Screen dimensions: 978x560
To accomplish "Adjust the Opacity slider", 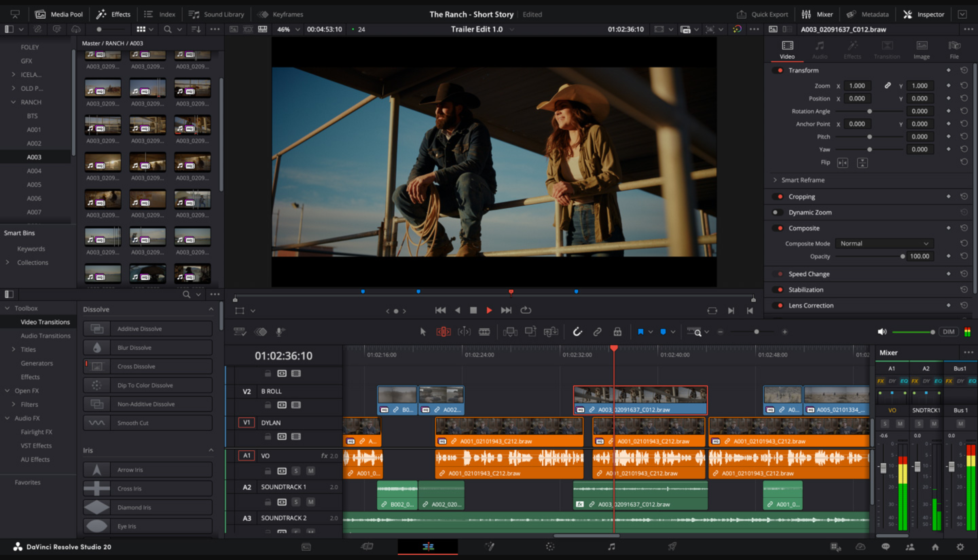I will (903, 256).
